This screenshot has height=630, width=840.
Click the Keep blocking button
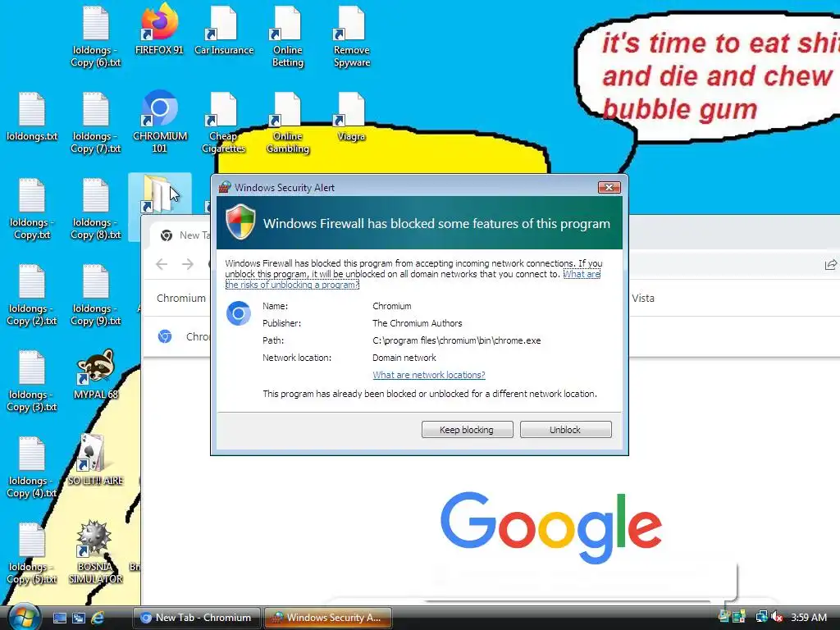[467, 430]
